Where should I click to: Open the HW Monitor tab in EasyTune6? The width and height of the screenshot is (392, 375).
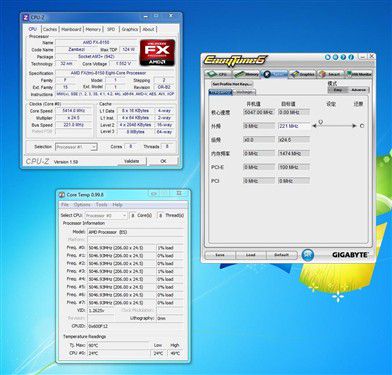click(x=358, y=74)
